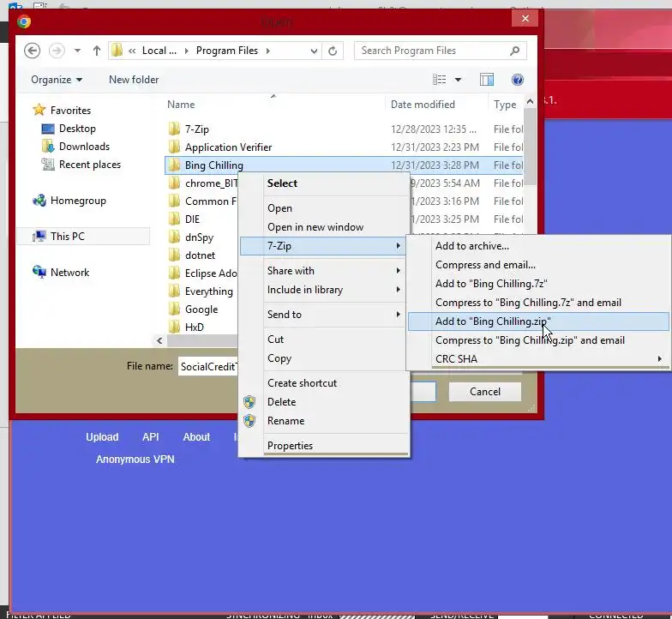
Task: Expand the Include in library submenu
Action: (324, 290)
